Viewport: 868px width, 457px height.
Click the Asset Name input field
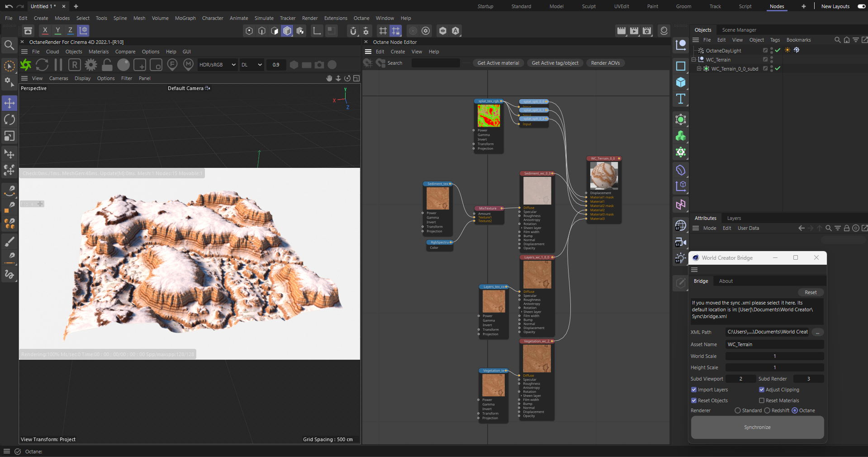[774, 344]
